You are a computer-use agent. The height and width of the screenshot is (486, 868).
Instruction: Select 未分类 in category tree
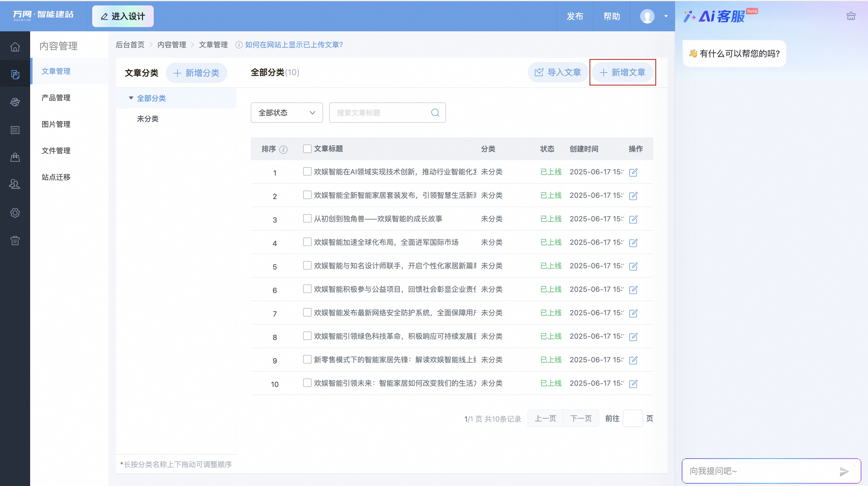click(148, 119)
